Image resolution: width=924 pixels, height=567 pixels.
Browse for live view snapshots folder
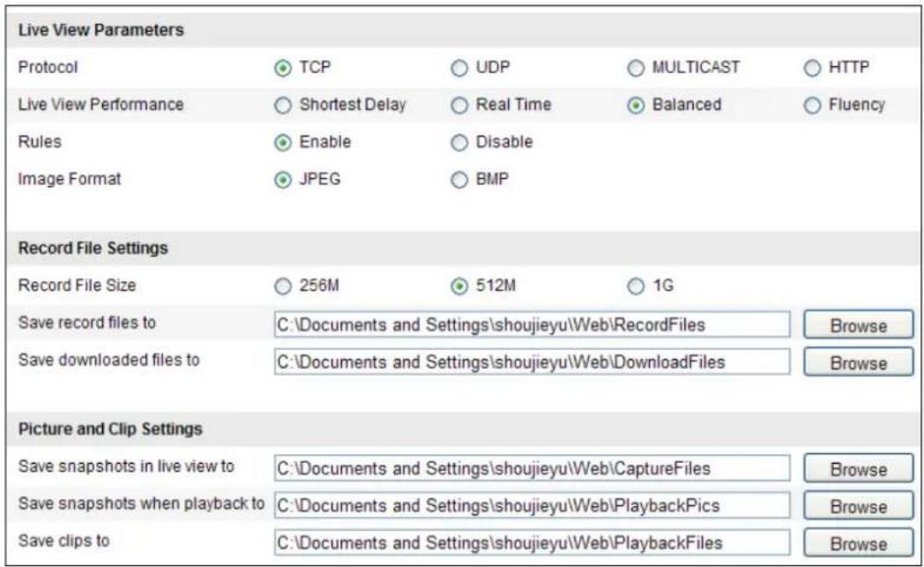pyautogui.click(x=858, y=469)
